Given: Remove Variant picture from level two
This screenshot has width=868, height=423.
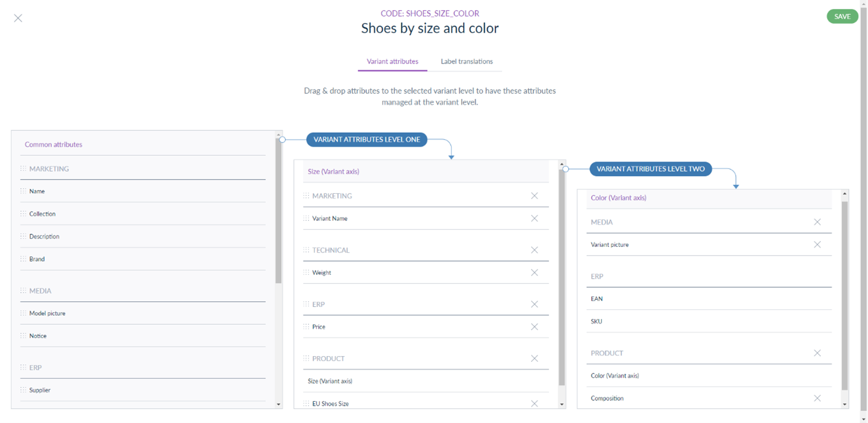Looking at the screenshot, I should click(x=817, y=245).
